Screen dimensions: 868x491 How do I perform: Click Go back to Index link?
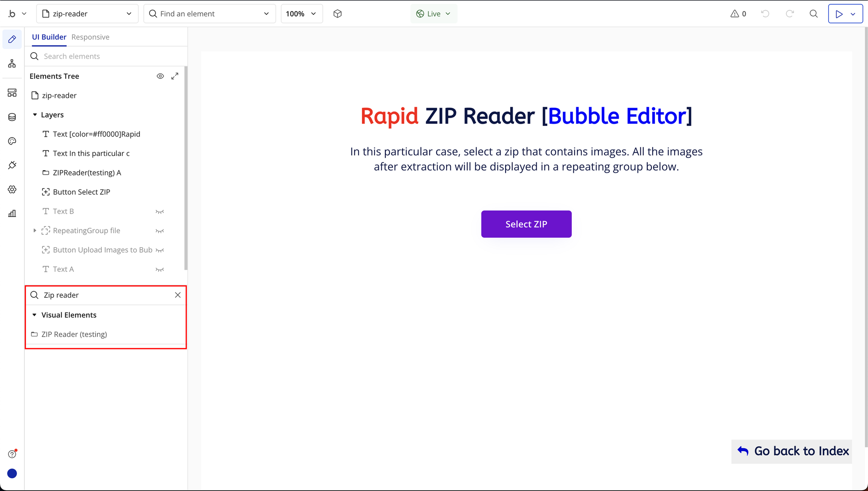click(792, 451)
